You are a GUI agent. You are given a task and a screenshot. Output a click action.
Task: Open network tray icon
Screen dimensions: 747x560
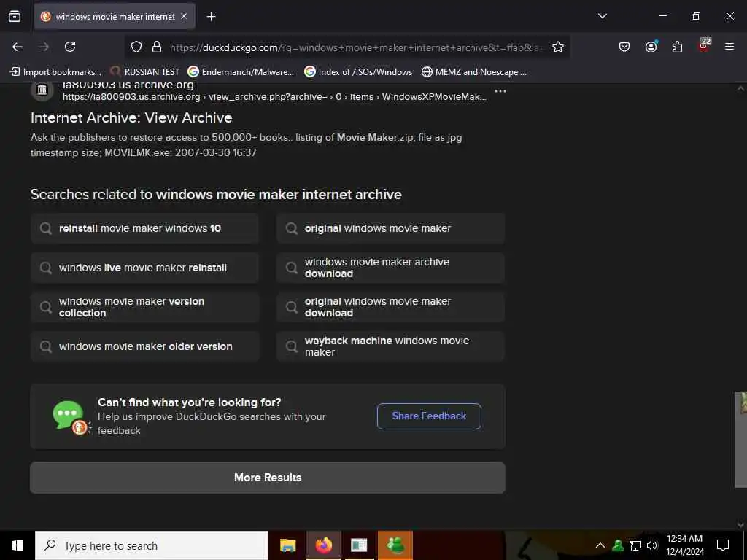pyautogui.click(x=635, y=545)
